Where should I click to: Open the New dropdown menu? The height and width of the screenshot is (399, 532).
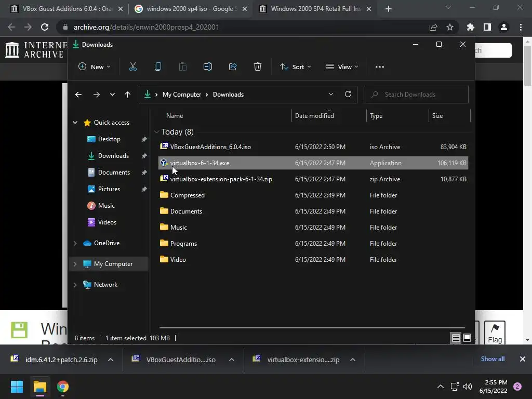click(95, 67)
